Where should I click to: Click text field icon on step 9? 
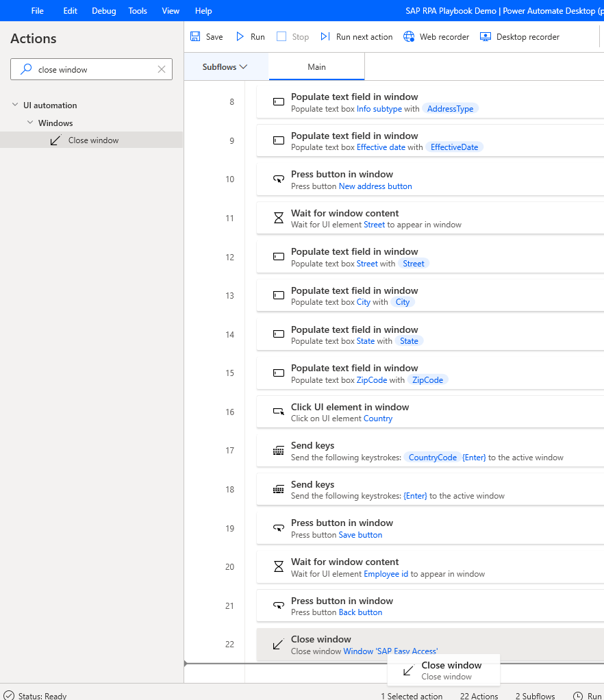[279, 140]
